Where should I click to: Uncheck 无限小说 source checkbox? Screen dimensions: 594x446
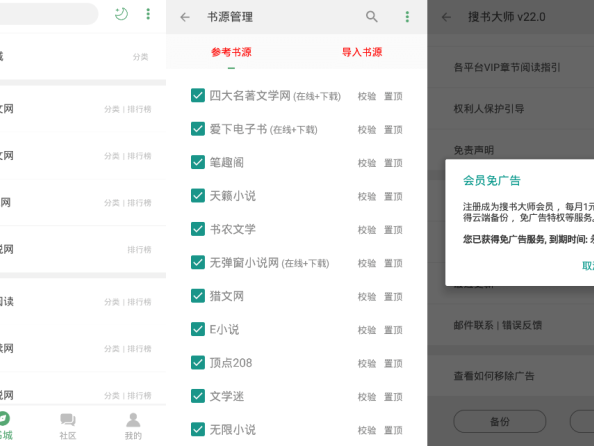198,429
